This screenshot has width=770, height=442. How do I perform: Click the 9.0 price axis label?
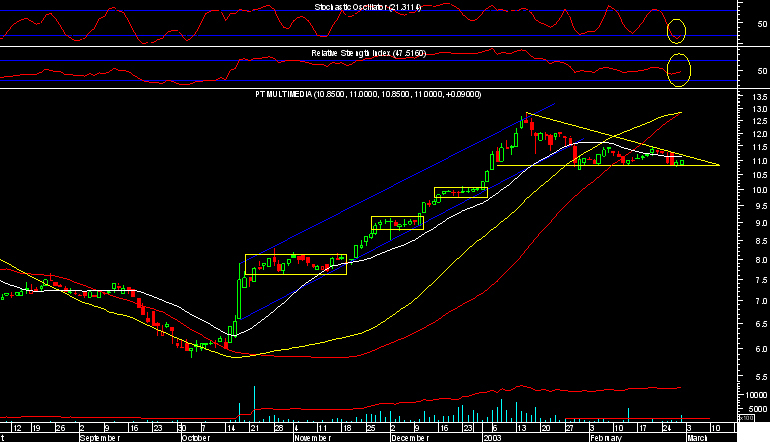[762, 223]
